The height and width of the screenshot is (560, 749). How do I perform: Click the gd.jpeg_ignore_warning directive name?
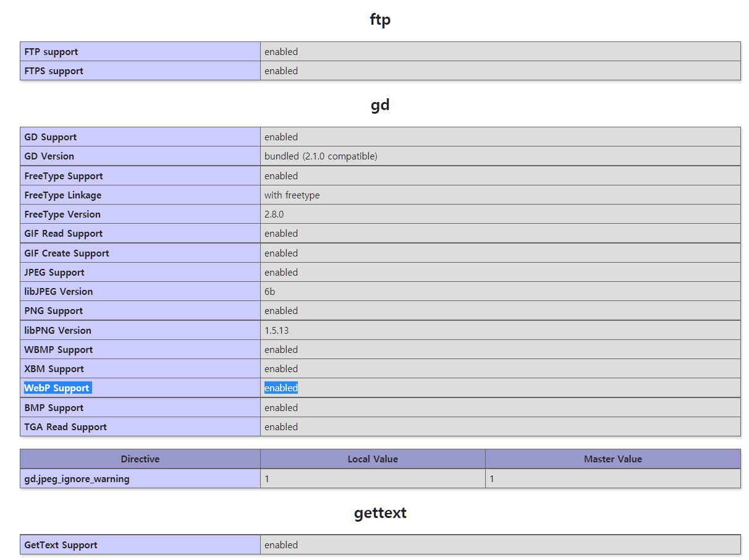(x=77, y=479)
